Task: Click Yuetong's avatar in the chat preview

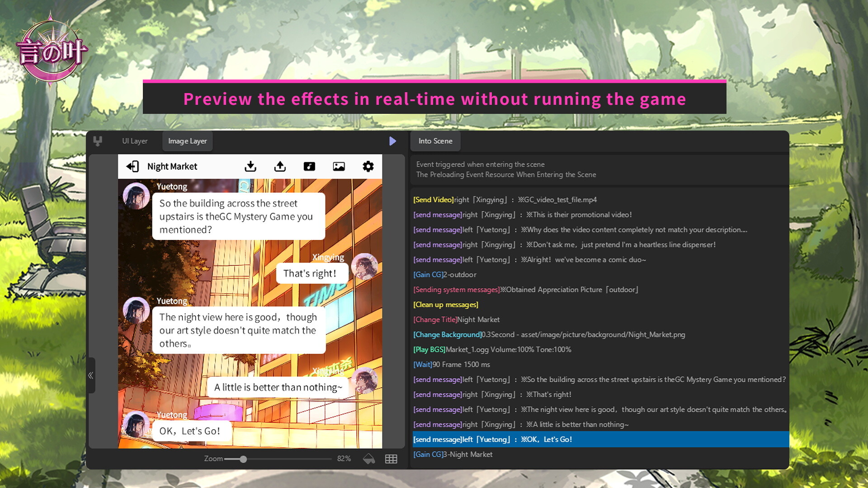Action: 136,195
